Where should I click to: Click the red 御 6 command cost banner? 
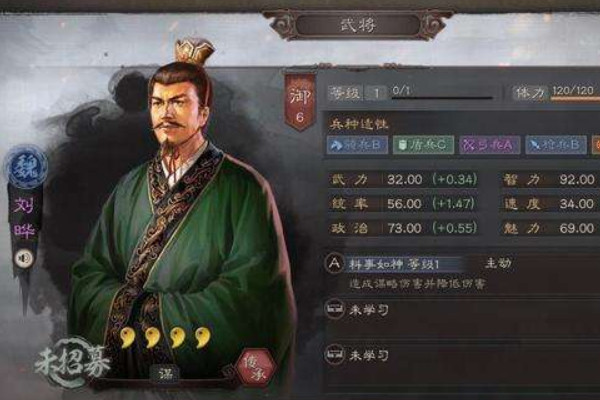[x=300, y=103]
